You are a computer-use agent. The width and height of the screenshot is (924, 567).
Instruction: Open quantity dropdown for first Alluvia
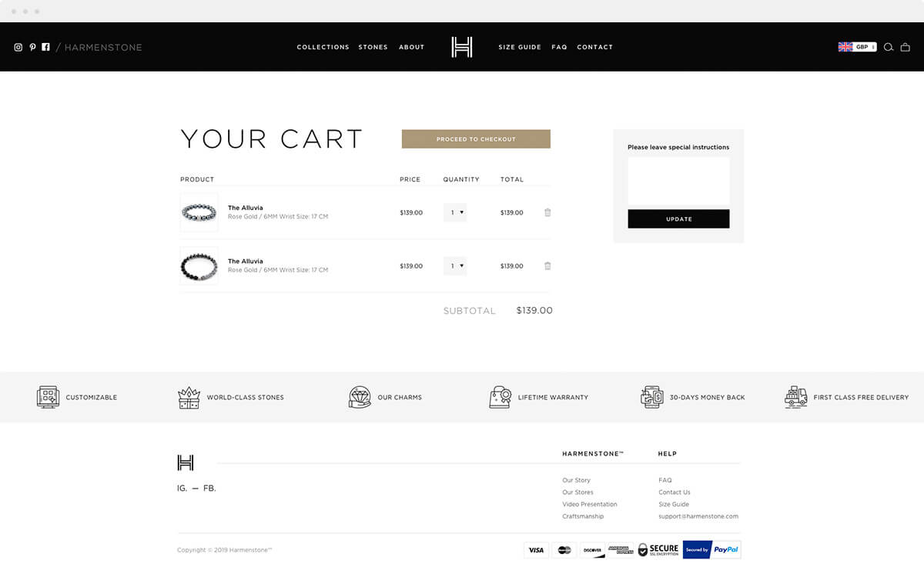[455, 212]
